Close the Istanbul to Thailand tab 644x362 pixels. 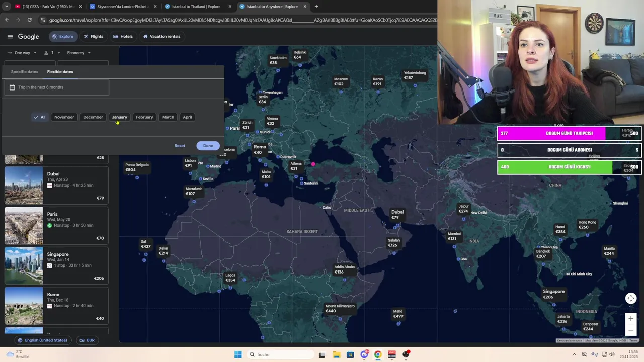230,7
